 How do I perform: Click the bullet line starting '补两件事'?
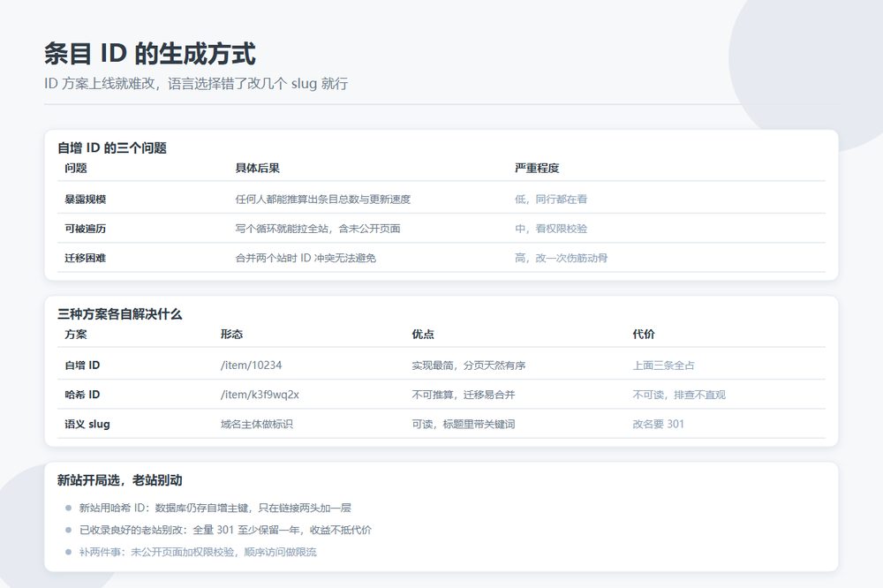click(198, 552)
